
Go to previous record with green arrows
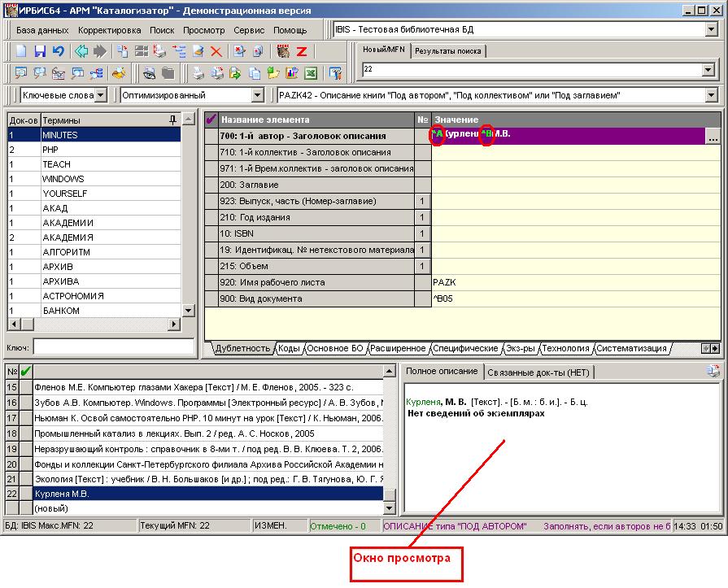(x=81, y=51)
